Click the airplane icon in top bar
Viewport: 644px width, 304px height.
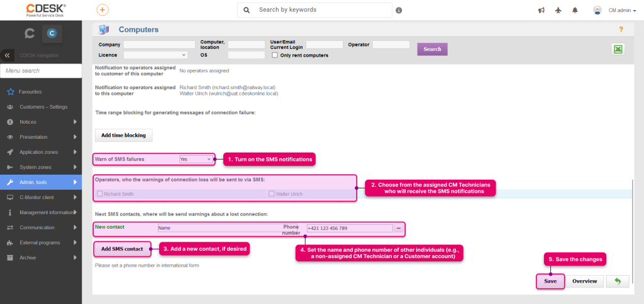click(x=558, y=11)
